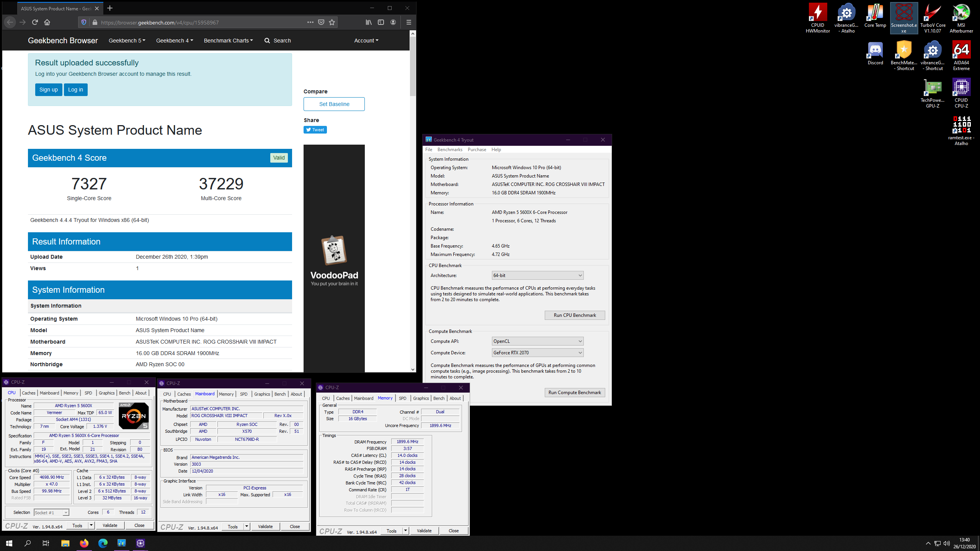Launch TurboV Core V1.10.07 shortcut
Screen dimensions: 980x551
point(933,18)
